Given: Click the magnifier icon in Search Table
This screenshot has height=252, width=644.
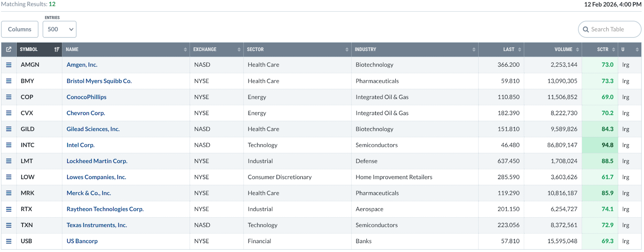Looking at the screenshot, I should [x=586, y=29].
